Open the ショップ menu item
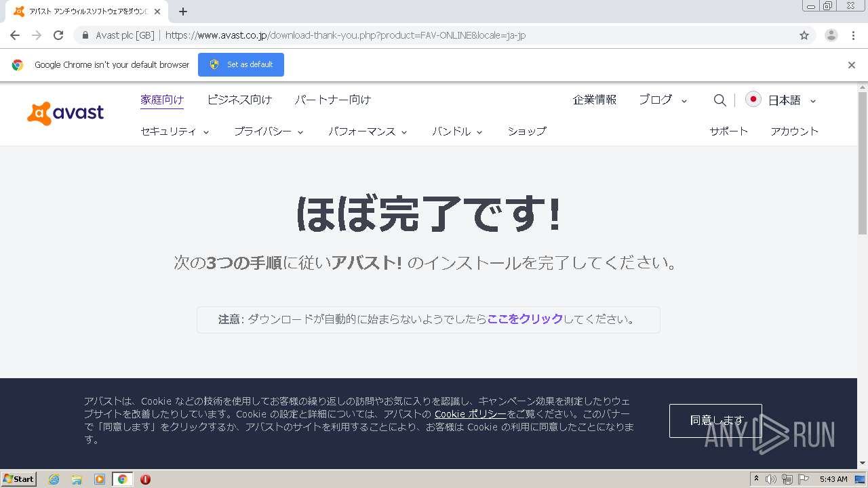Viewport: 868px width, 488px height. coord(527,131)
